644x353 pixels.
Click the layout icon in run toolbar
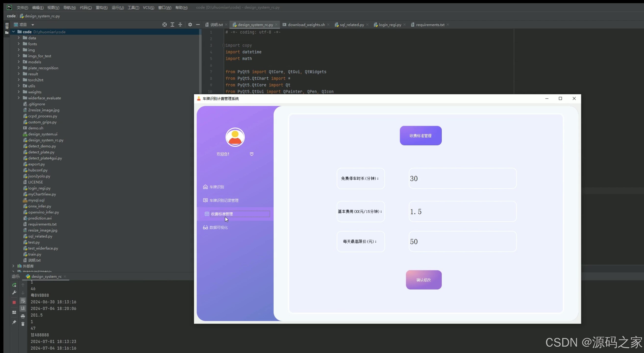14,312
